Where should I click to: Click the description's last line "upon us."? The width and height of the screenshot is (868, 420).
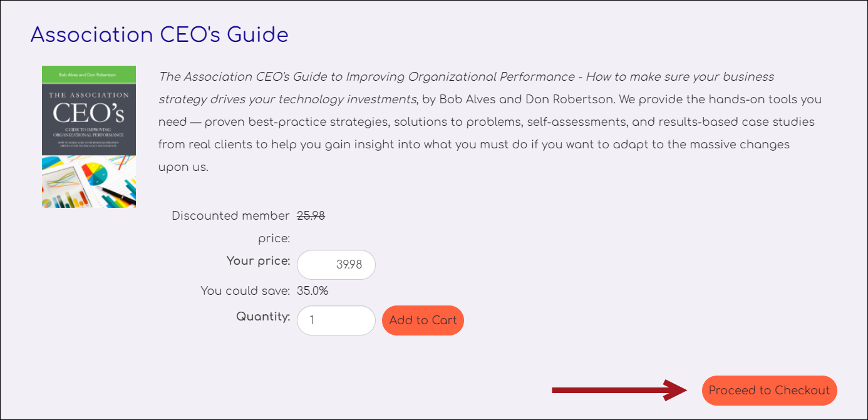click(x=183, y=167)
